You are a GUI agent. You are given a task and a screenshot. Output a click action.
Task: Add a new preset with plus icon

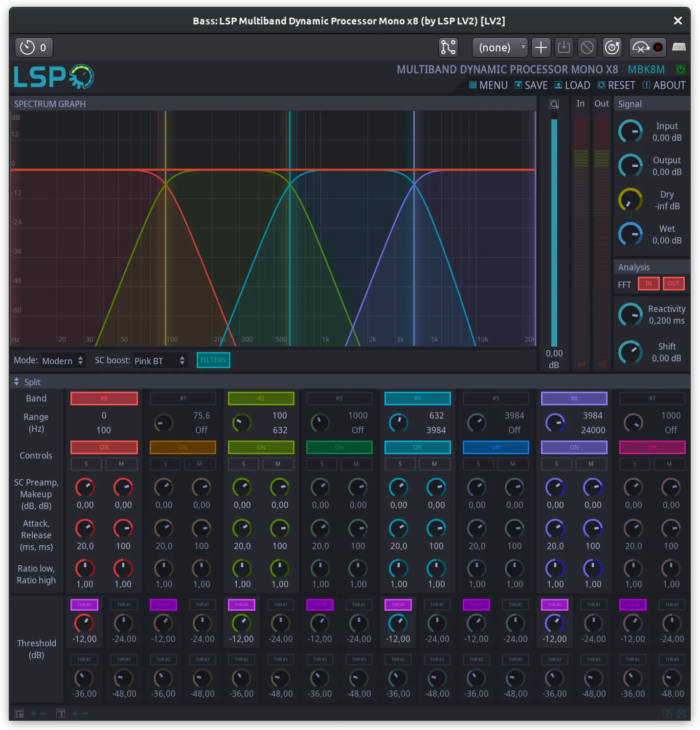tap(541, 47)
